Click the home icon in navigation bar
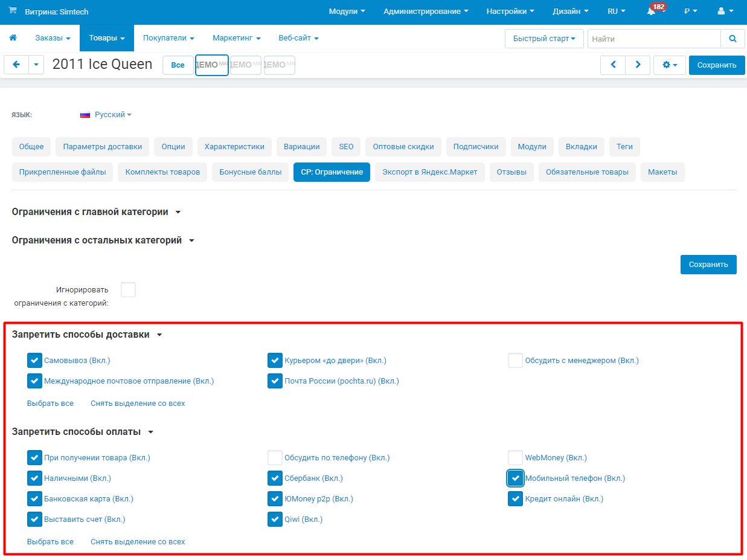This screenshot has width=747, height=560. click(13, 38)
